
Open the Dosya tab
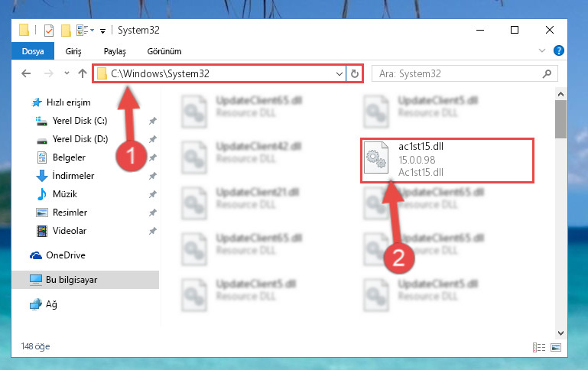point(33,51)
